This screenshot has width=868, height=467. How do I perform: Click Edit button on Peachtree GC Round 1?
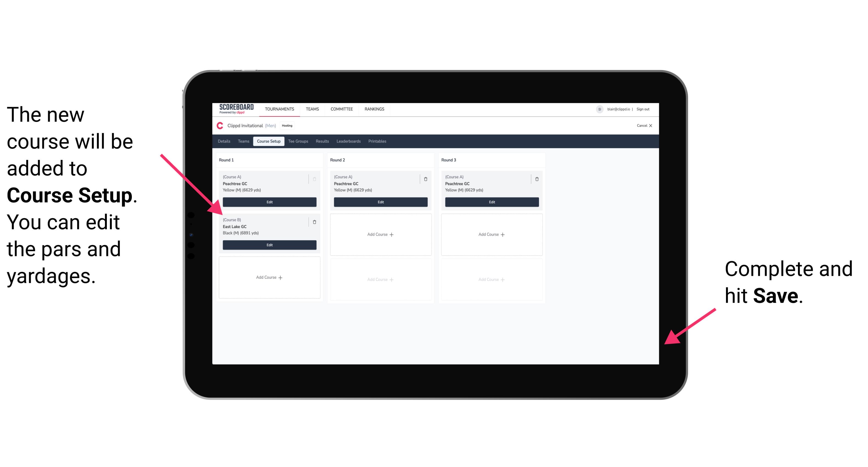click(x=269, y=202)
